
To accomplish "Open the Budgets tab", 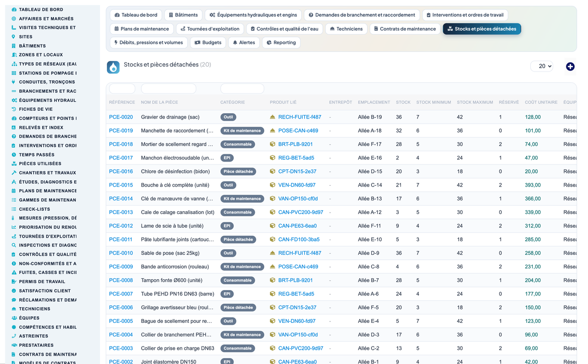I will click(208, 43).
